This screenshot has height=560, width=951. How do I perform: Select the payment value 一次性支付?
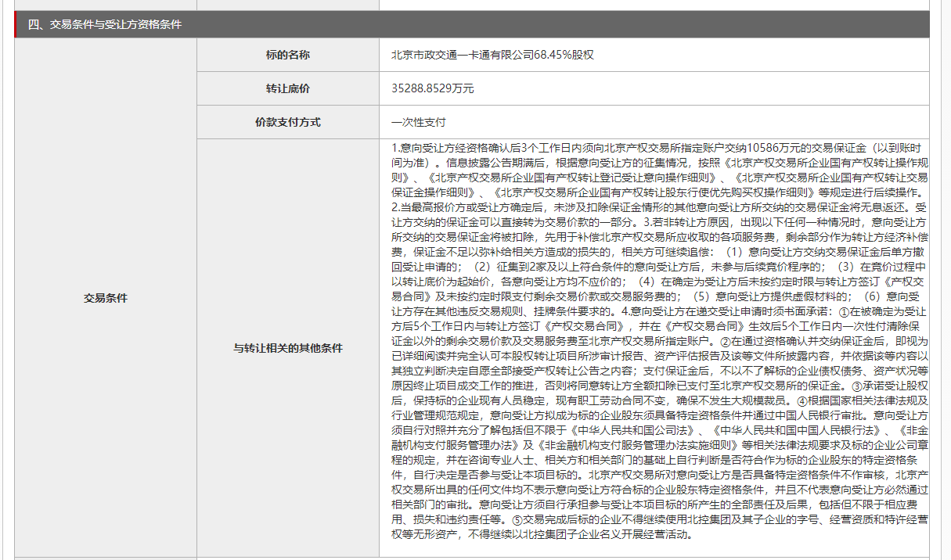click(419, 122)
